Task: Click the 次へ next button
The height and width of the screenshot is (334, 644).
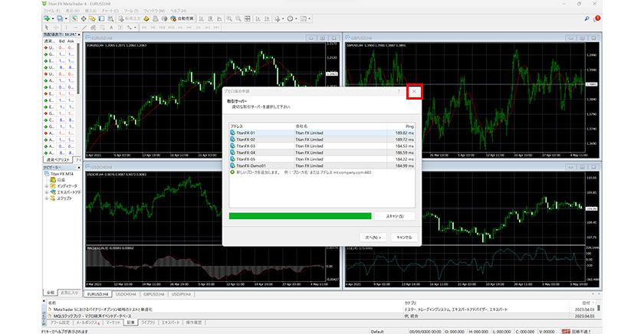Action: 372,237
